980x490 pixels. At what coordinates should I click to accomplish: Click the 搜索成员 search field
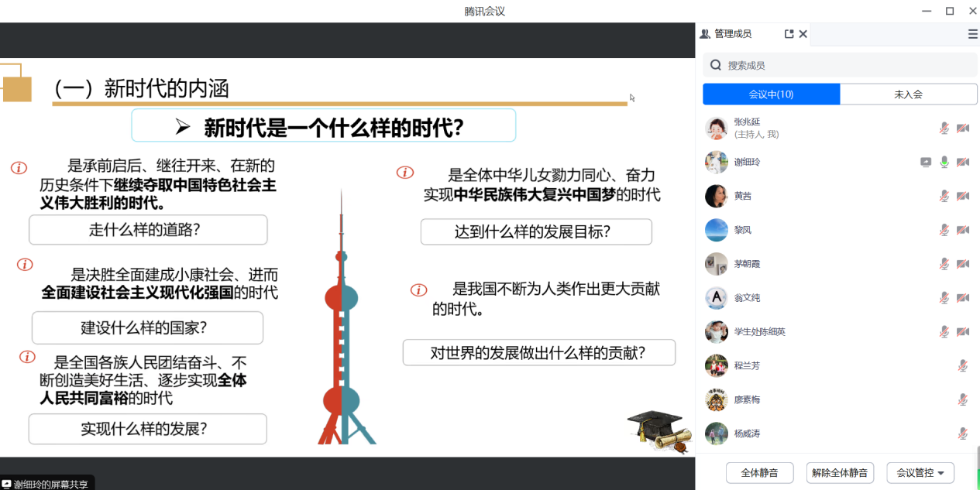[x=840, y=66]
